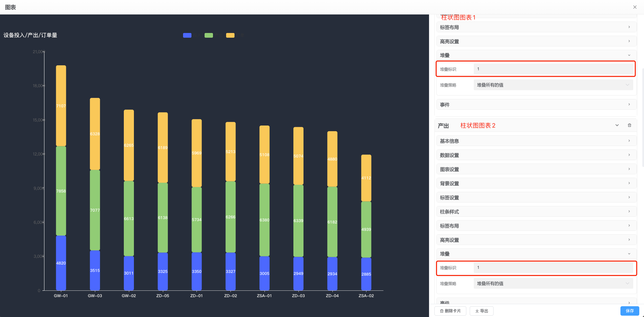Expand the 基本信息 section
644x317 pixels.
pyautogui.click(x=536, y=141)
